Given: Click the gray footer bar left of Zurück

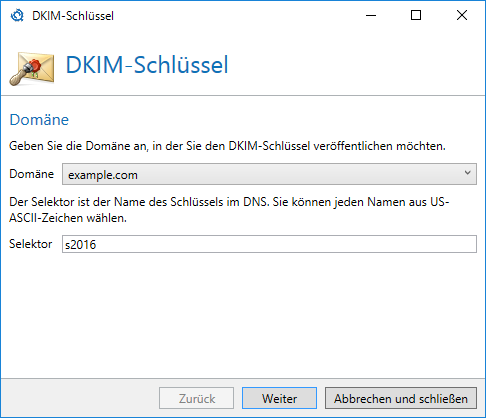Looking at the screenshot, I should point(80,398).
